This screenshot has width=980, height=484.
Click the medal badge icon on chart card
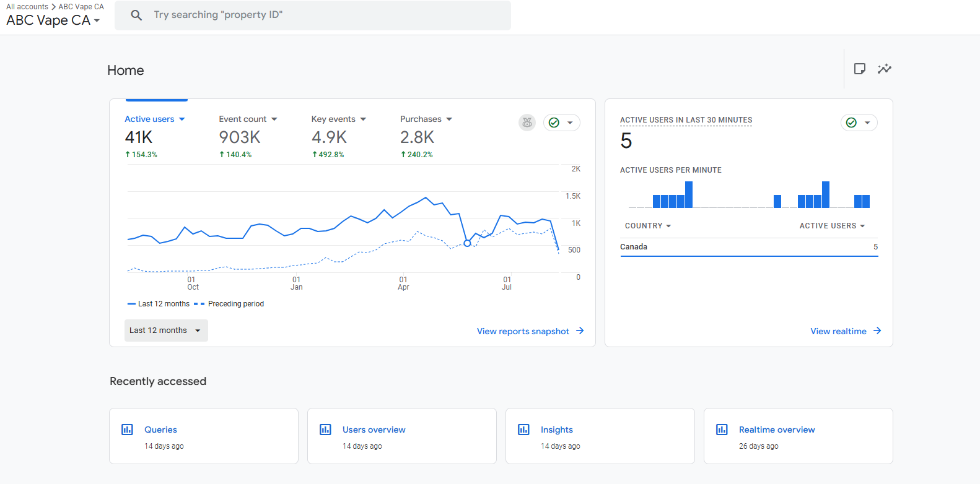[527, 123]
